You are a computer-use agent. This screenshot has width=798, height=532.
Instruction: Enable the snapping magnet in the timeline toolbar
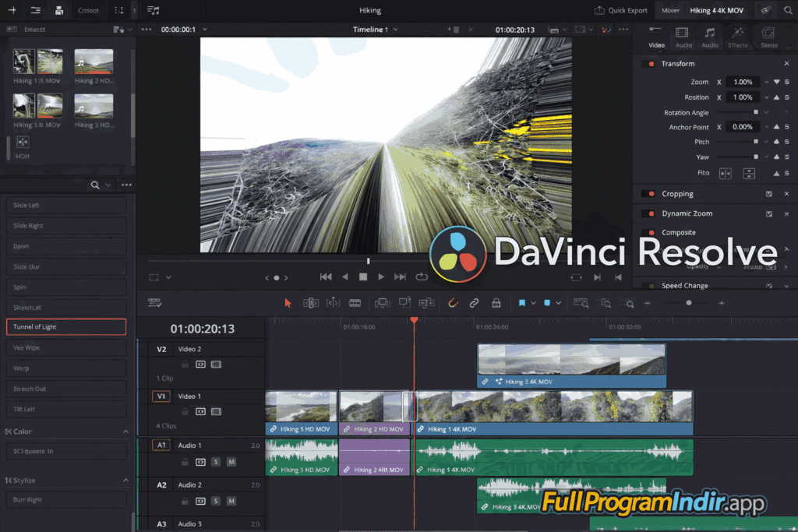(x=453, y=303)
